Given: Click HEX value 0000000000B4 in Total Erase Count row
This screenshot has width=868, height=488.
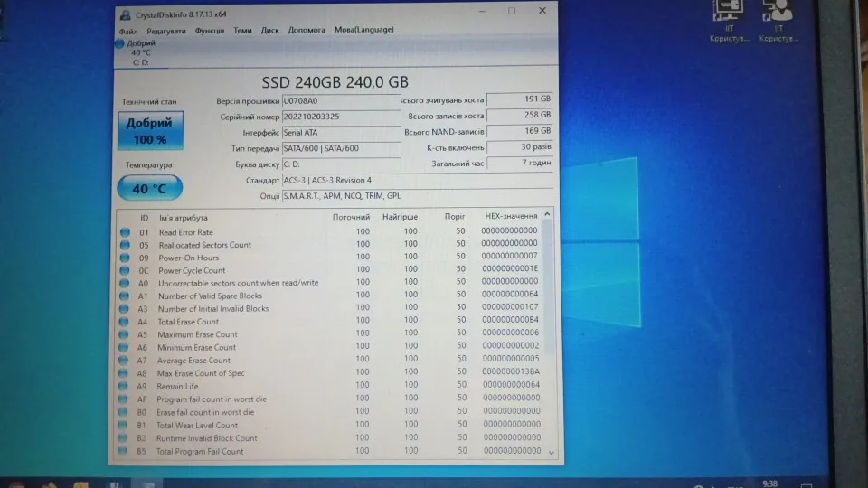Looking at the screenshot, I should pos(510,320).
